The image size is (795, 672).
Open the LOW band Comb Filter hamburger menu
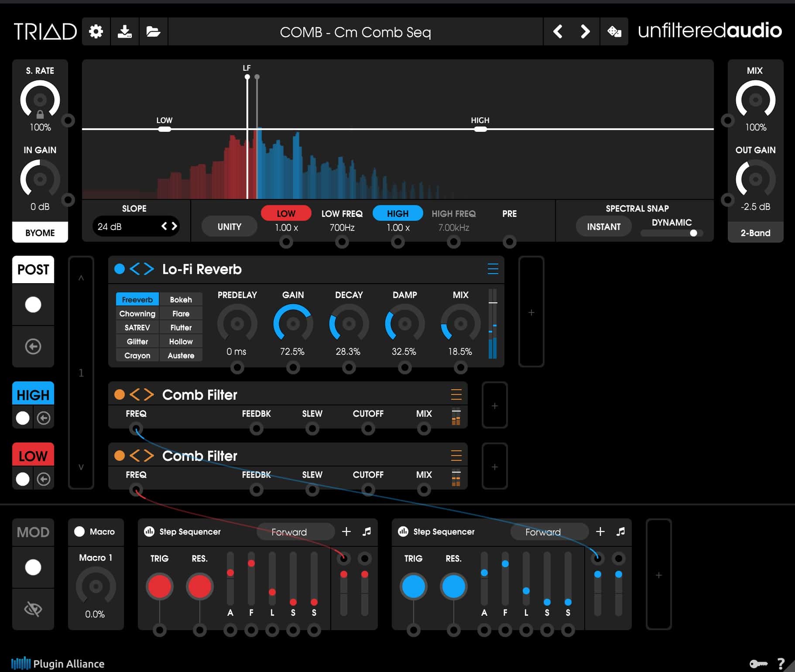456,456
